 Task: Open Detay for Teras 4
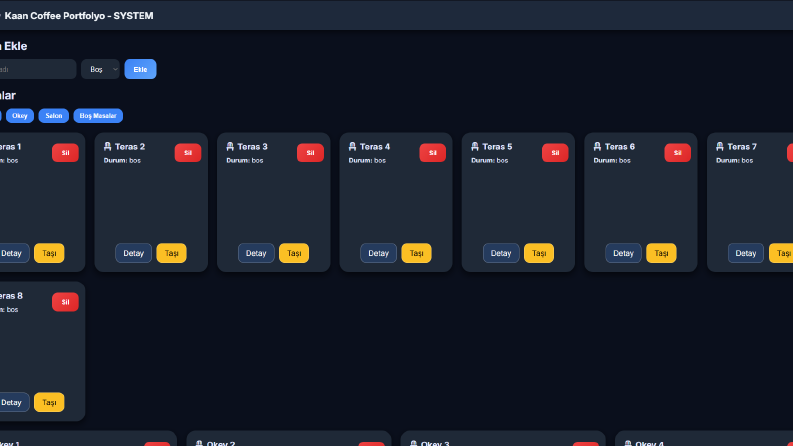[x=378, y=253]
